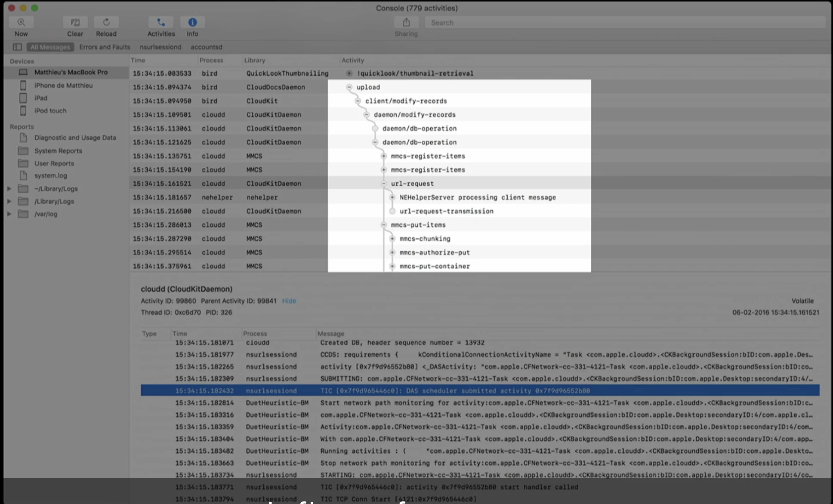
Task: Click the Sharing icon
Action: pos(406,22)
